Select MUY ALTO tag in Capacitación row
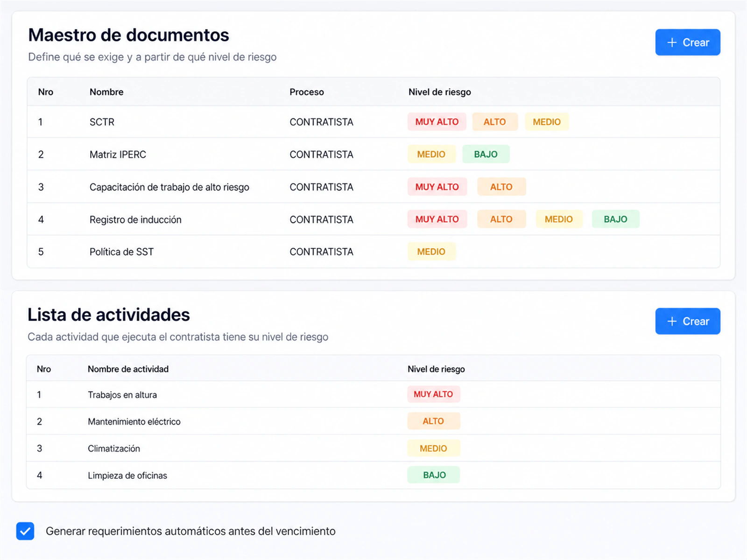The width and height of the screenshot is (747, 560). click(437, 187)
